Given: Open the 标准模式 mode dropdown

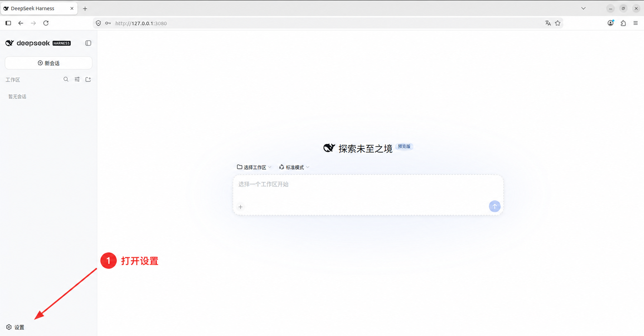Looking at the screenshot, I should (x=294, y=167).
